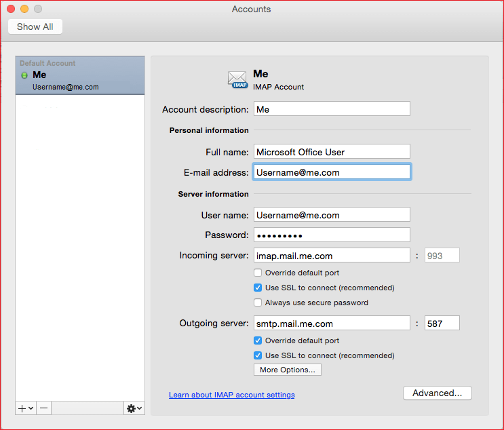The height and width of the screenshot is (430, 504).
Task: Close the Accounts window
Action: [11, 9]
